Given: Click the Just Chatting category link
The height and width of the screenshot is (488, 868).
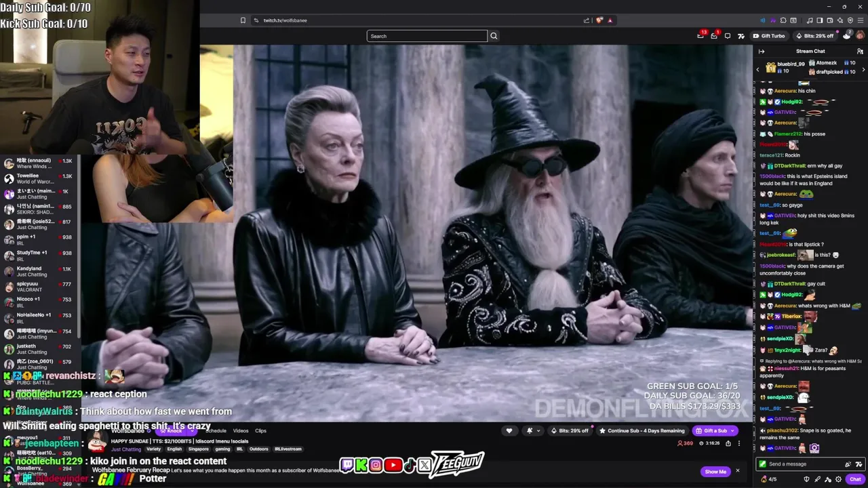Looking at the screenshot, I should [x=126, y=449].
